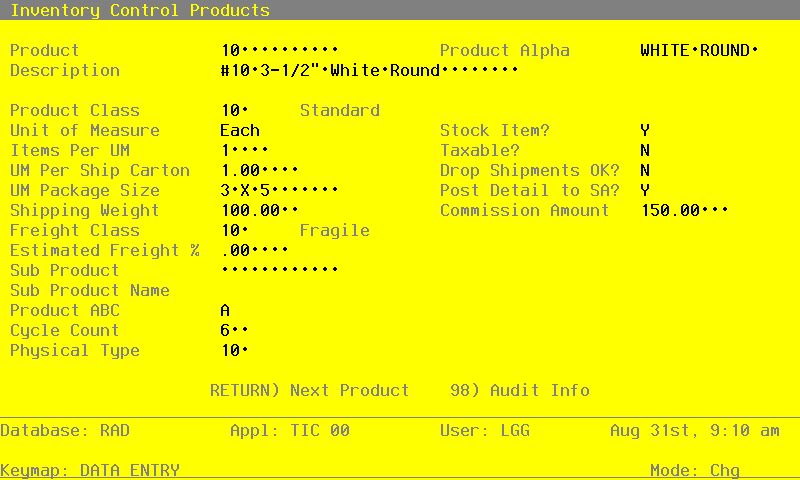Screen dimensions: 800x480
Task: Click the Product label
Action: pos(44,50)
